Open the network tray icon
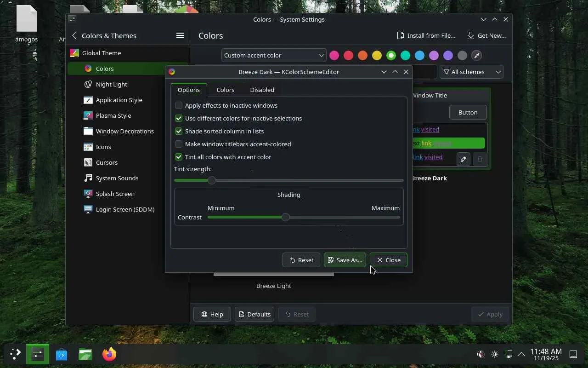The height and width of the screenshot is (368, 588). (509, 354)
